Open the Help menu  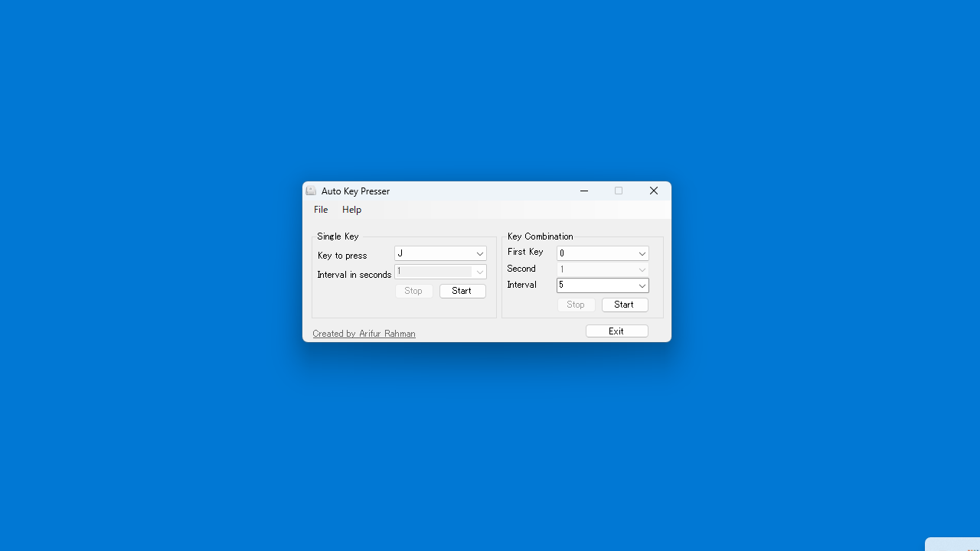[x=351, y=210]
